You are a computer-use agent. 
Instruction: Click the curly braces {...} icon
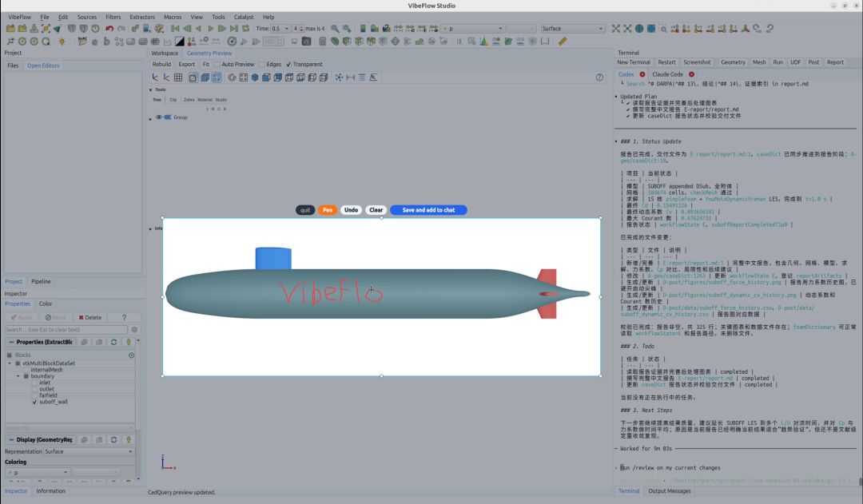pos(545,42)
